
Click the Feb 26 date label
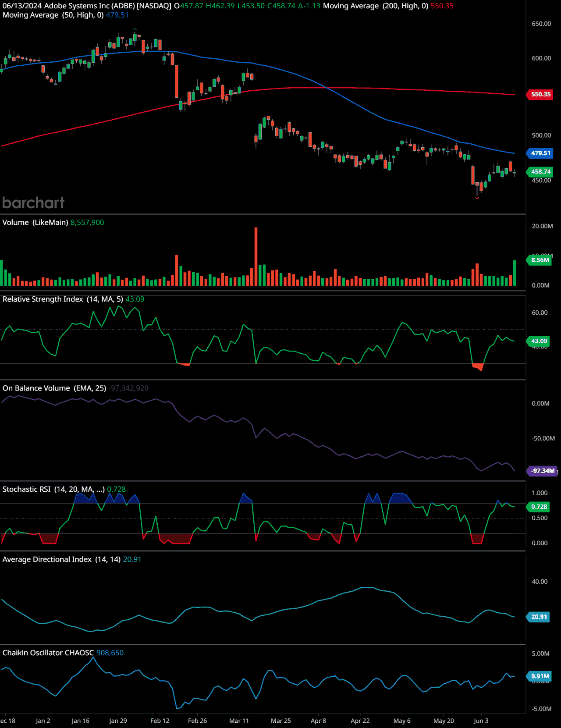click(x=198, y=721)
